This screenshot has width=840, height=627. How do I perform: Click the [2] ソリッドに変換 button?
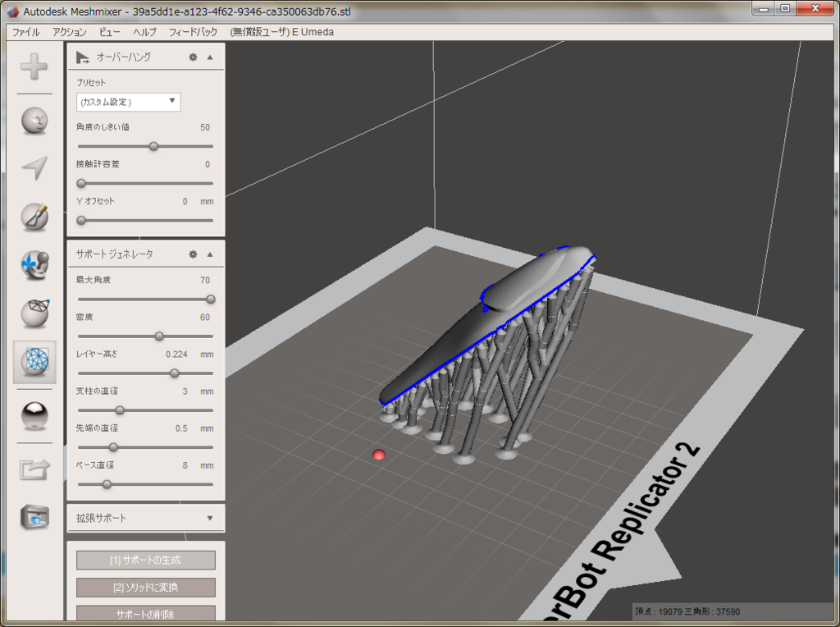[146, 588]
